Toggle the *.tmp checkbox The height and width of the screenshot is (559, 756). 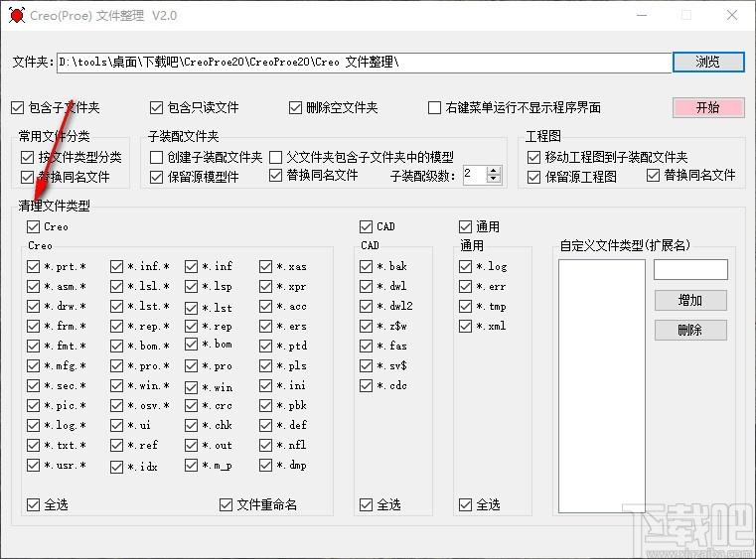coord(465,306)
